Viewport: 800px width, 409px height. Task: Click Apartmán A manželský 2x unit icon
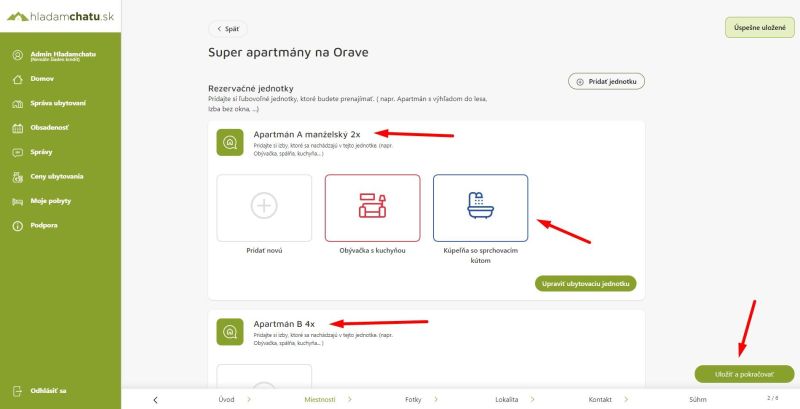point(230,142)
